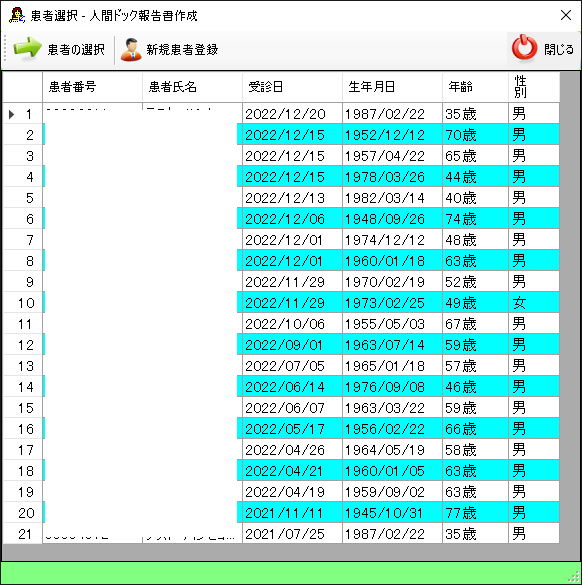The width and height of the screenshot is (582, 585).
Task: Click the 67歳 age cell
Action: click(476, 324)
